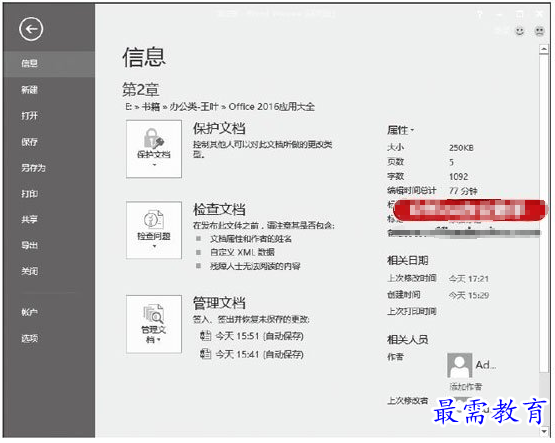555x443 pixels.
Task: Click the 字数 value 1092
Action: (458, 177)
